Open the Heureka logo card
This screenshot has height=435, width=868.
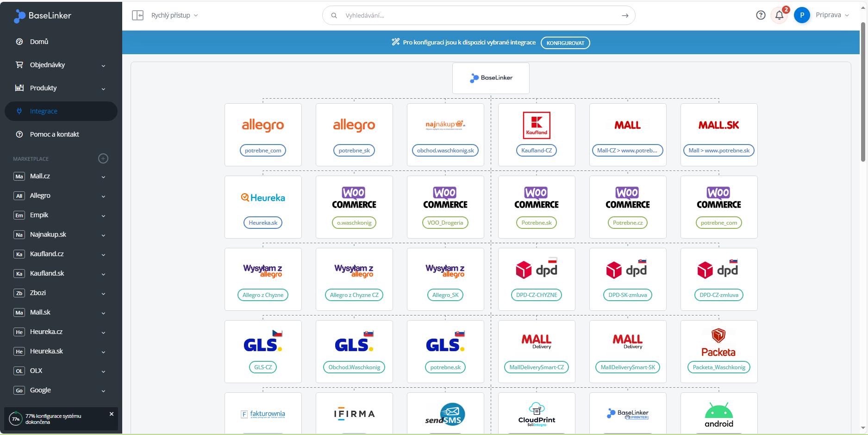click(x=263, y=198)
